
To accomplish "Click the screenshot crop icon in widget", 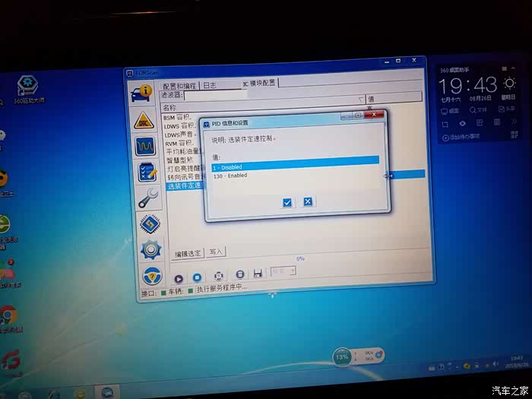I will 445,124.
